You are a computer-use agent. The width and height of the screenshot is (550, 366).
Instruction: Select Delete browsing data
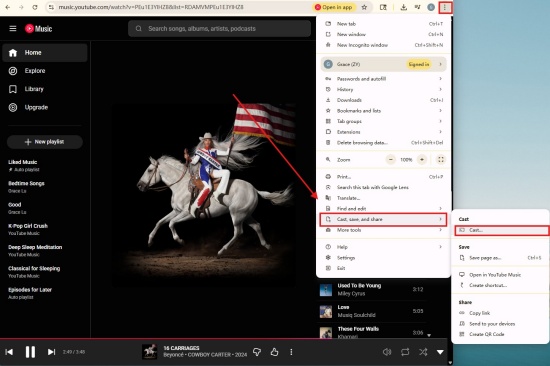point(384,143)
